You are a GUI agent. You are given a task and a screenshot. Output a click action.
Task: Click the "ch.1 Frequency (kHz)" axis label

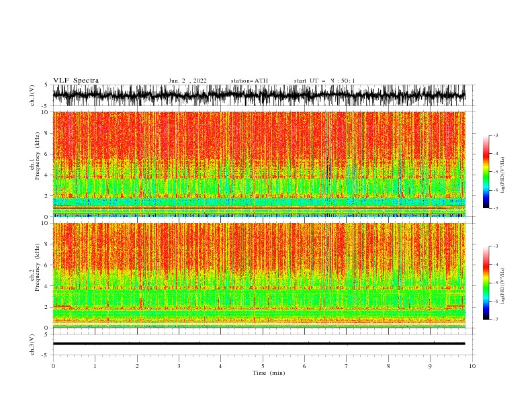[35, 156]
